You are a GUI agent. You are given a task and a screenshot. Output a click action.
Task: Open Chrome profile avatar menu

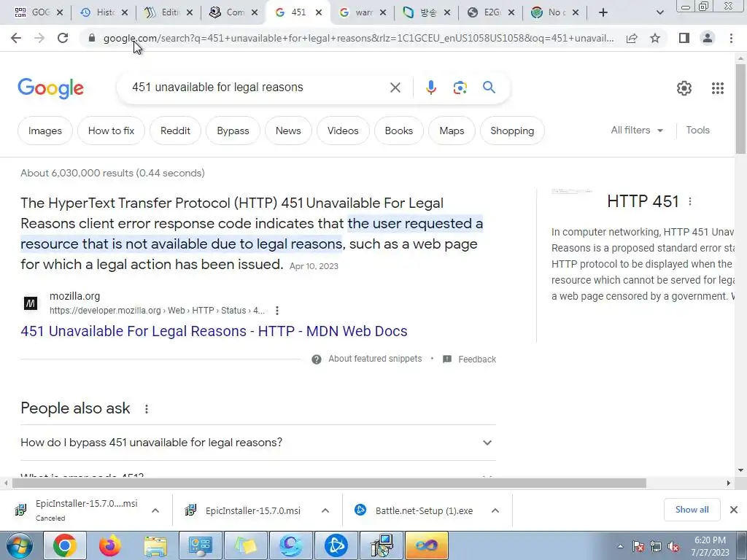tap(708, 38)
